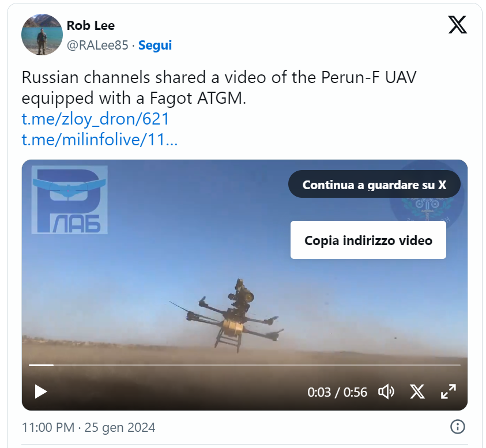Image resolution: width=486 pixels, height=448 pixels.
Task: Mute the video with the speaker icon
Action: point(386,392)
